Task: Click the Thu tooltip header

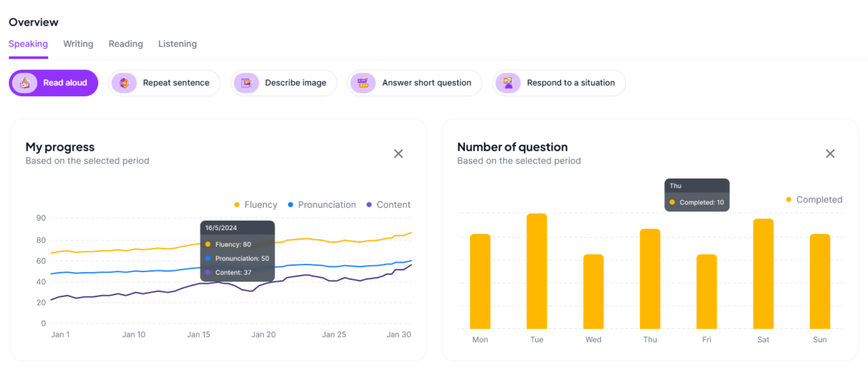Action: pos(675,186)
